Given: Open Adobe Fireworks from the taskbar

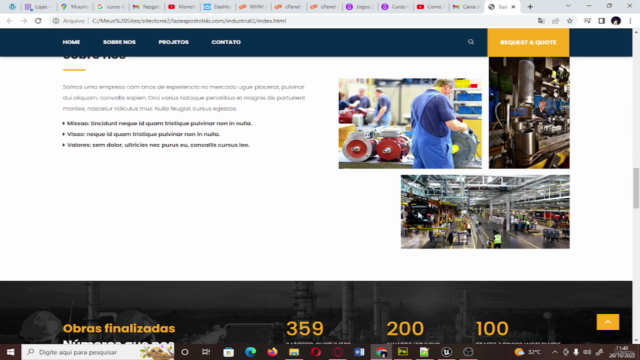Looking at the screenshot, I should [403, 352].
